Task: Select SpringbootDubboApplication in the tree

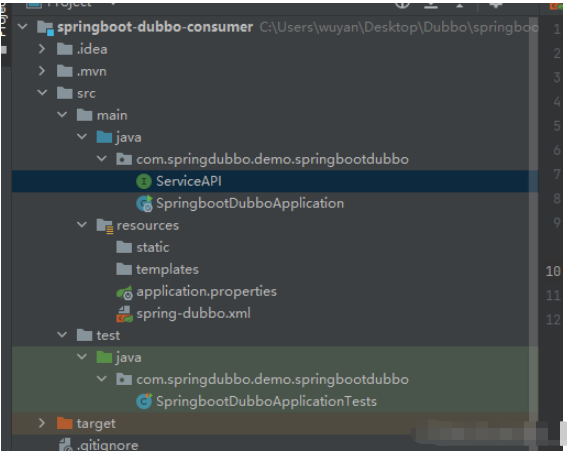Action: [250, 204]
